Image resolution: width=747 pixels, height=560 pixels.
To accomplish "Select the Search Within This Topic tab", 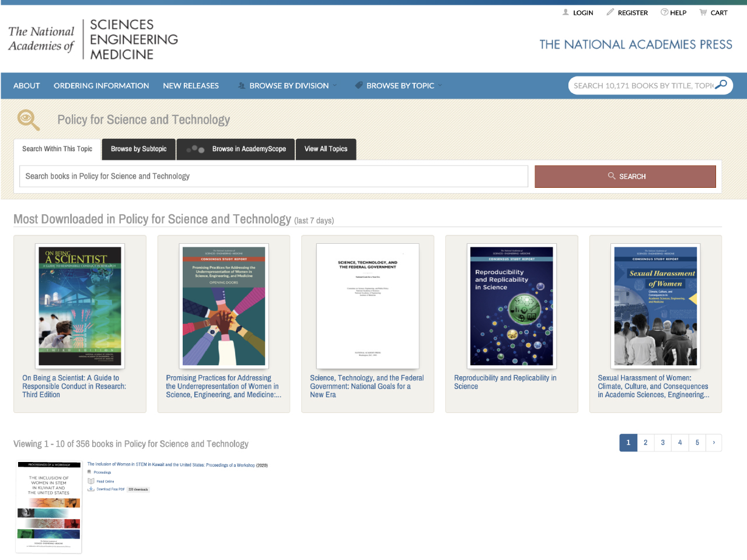I will point(57,149).
